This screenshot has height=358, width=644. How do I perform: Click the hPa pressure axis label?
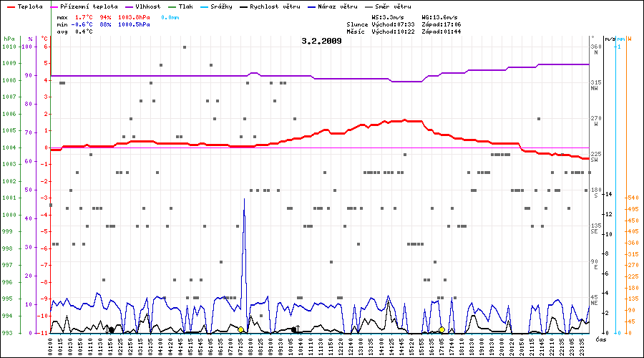coord(9,38)
